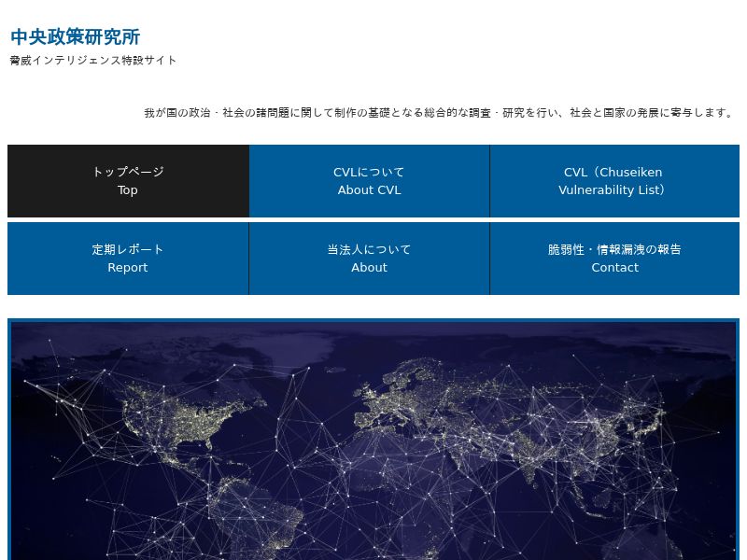
Task: Select the English 'Top' label in navigation
Action: click(x=128, y=190)
